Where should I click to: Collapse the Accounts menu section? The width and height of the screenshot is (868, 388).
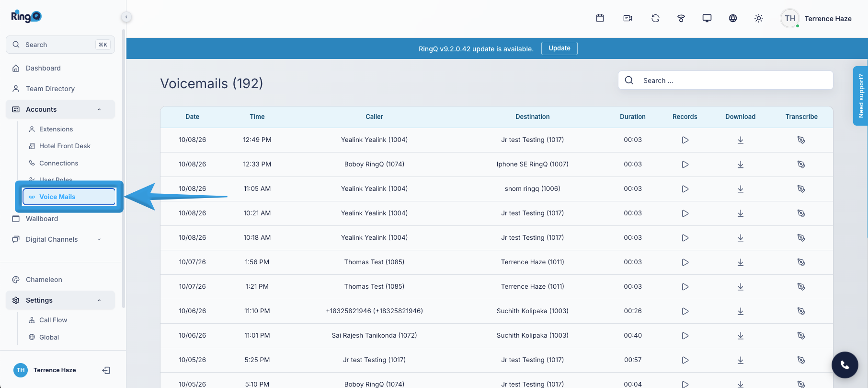[x=60, y=109]
